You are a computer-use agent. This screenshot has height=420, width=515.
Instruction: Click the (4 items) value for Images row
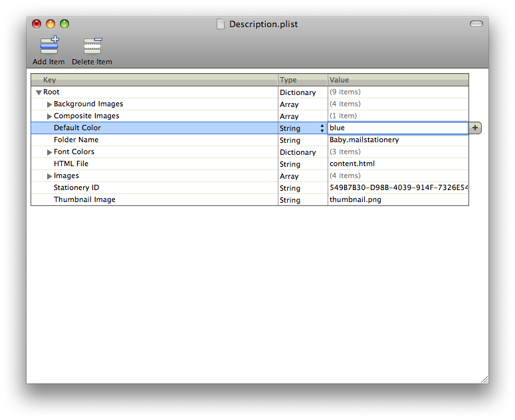point(345,175)
